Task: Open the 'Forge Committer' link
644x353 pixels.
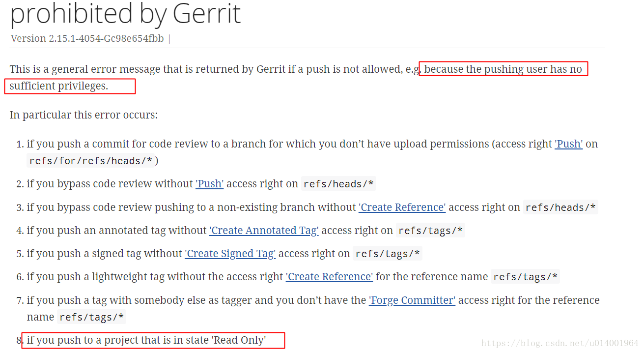Action: coord(412,300)
